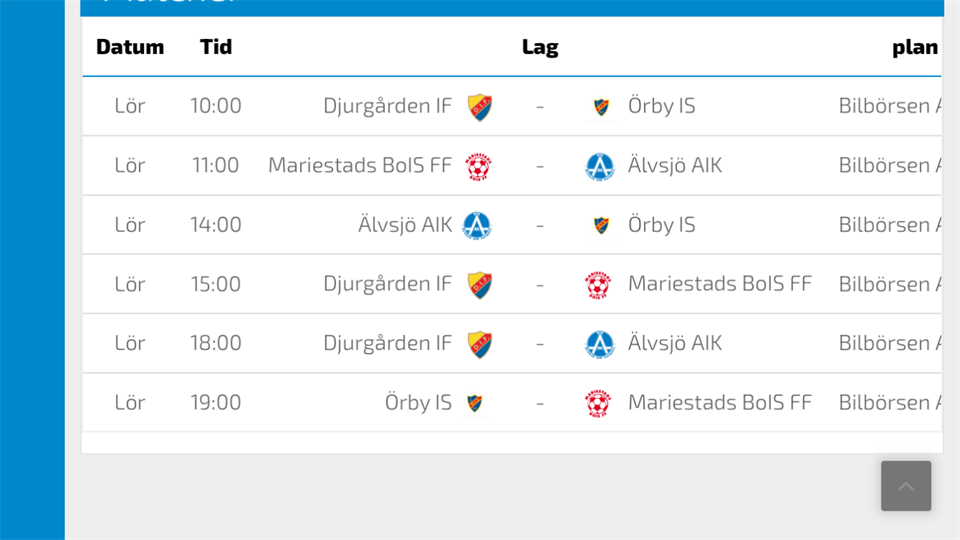Click Älvsjö AIK crest in 14:00 match
Image resolution: width=960 pixels, height=540 pixels.
[477, 225]
